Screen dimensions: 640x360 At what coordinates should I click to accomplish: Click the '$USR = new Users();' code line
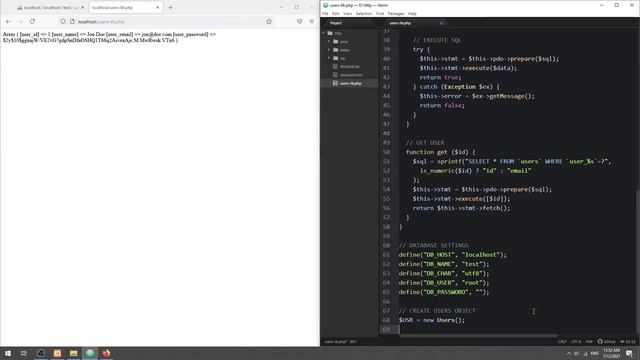tap(432, 320)
